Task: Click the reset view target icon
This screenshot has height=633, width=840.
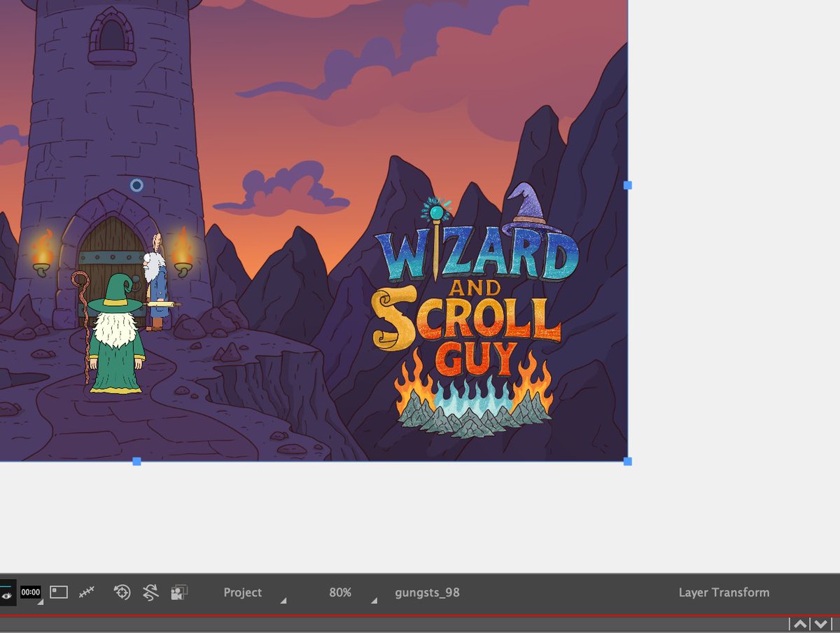Action: click(122, 592)
